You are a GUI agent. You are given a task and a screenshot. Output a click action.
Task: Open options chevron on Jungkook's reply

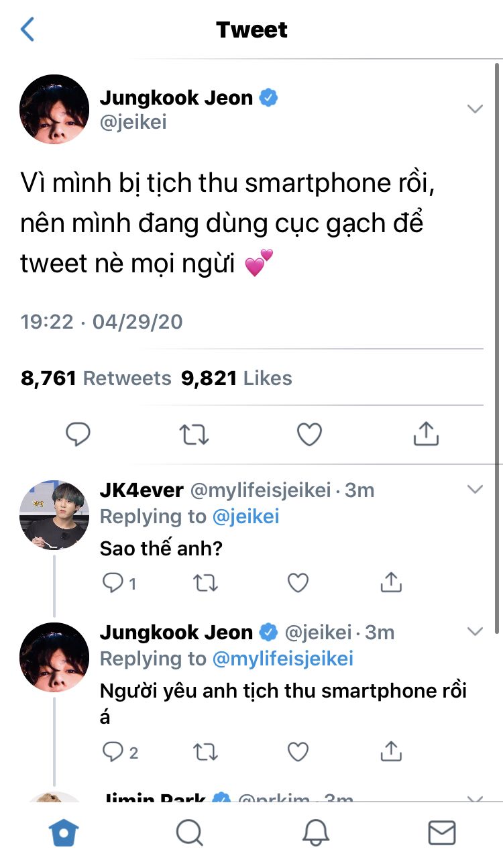click(475, 631)
